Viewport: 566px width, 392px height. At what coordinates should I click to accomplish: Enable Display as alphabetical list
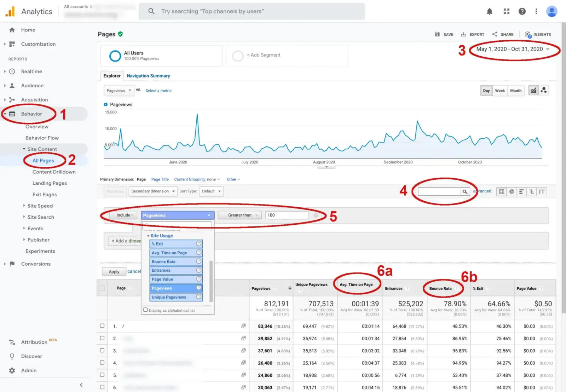pos(145,310)
